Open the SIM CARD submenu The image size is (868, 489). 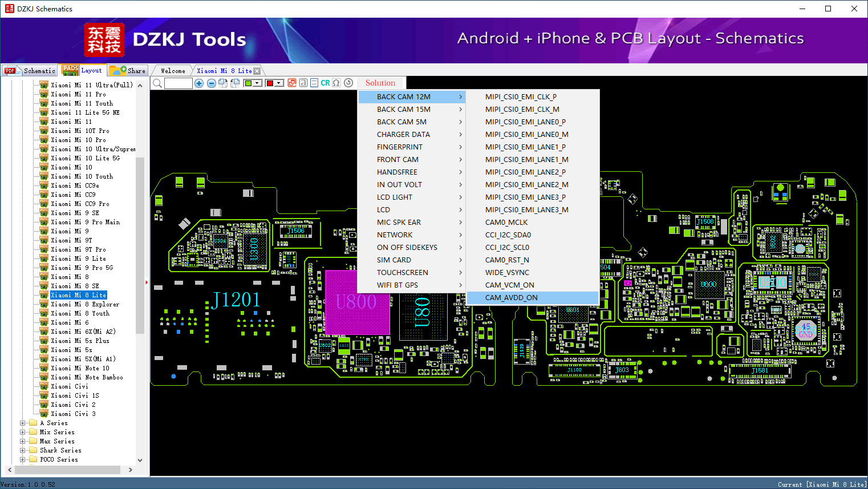(x=412, y=260)
